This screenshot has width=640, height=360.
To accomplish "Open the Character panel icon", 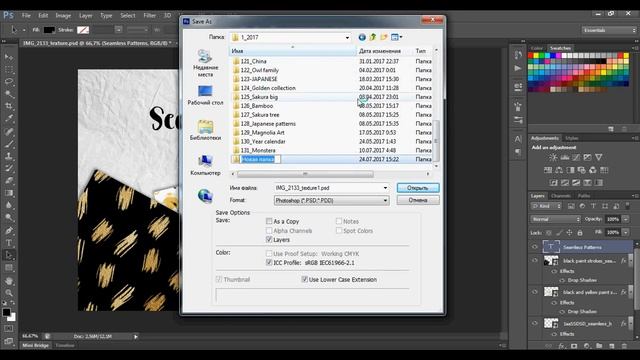I will point(518,139).
